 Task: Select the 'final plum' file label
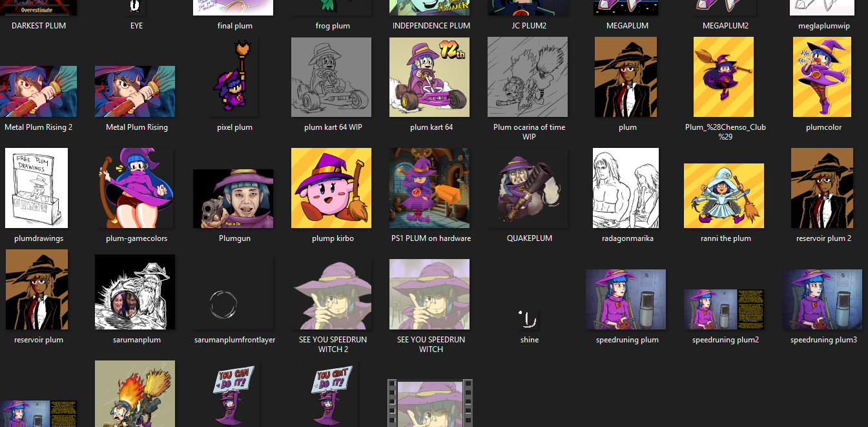(x=235, y=26)
